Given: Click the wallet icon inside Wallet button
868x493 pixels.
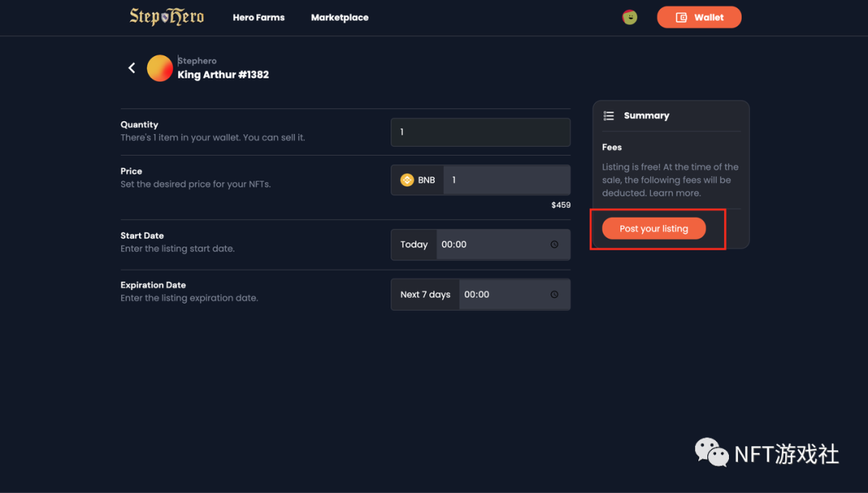Looking at the screenshot, I should [682, 18].
